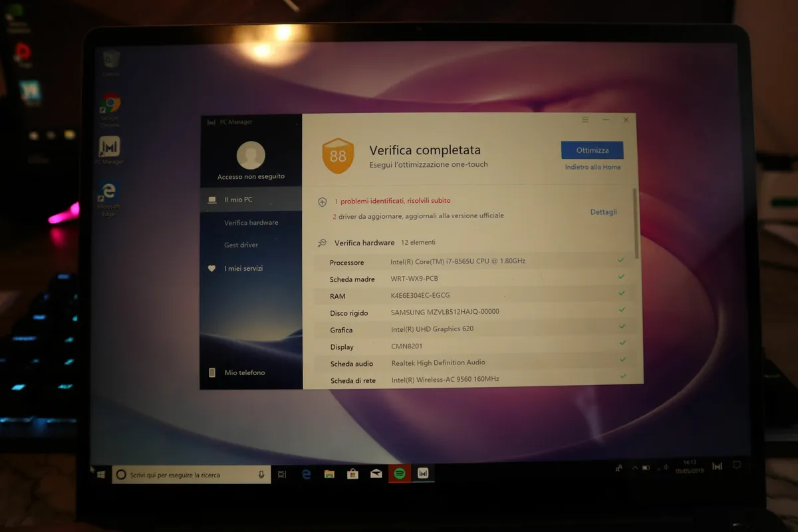
Task: Click the green checkmark on Processore row
Action: pos(620,260)
